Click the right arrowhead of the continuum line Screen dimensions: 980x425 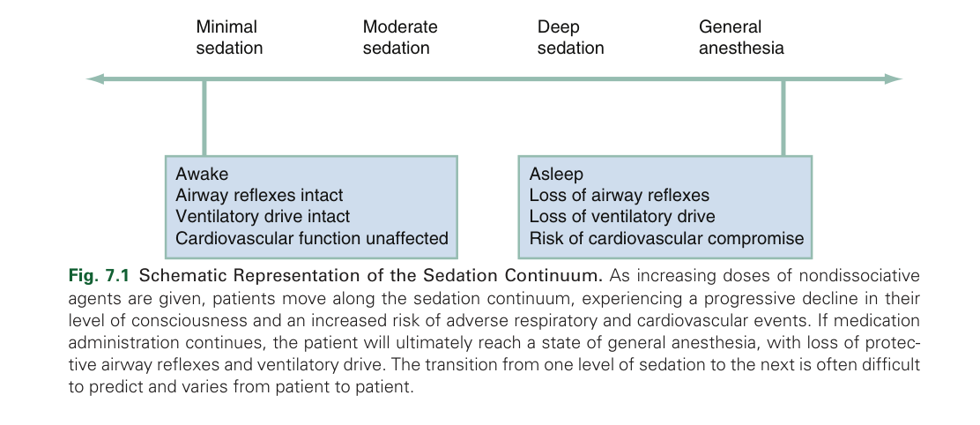(895, 79)
